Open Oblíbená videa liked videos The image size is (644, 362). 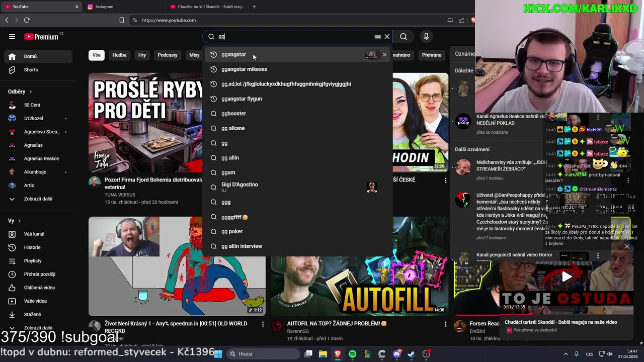pos(39,288)
